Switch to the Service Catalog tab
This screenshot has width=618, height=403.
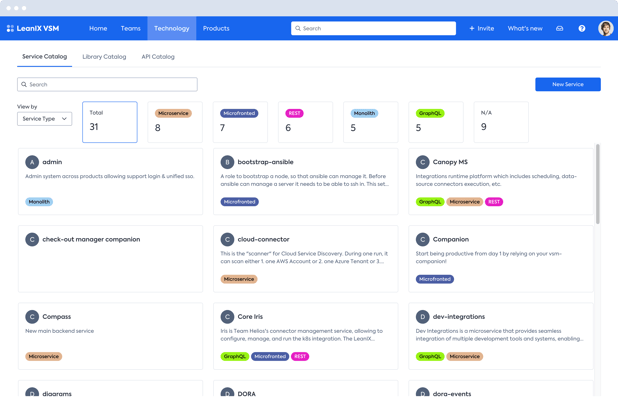tap(45, 57)
